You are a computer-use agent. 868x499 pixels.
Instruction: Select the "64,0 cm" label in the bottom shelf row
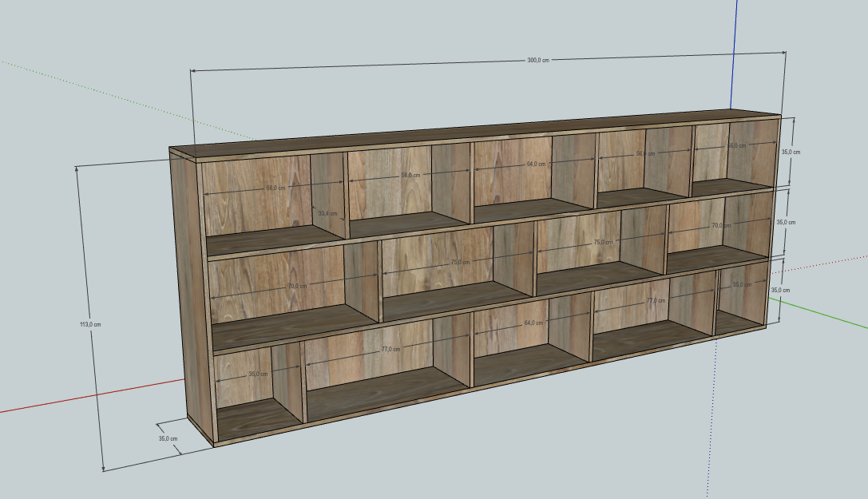533,323
